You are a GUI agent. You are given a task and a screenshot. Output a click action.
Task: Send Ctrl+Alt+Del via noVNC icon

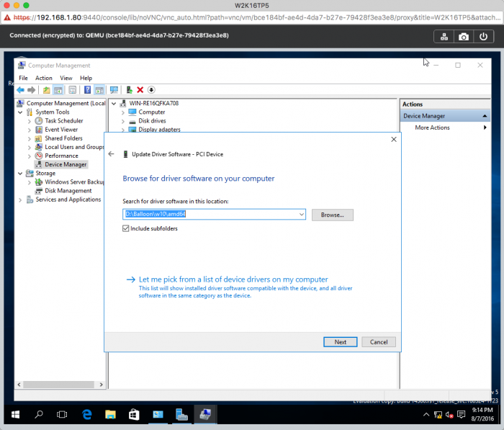point(444,37)
